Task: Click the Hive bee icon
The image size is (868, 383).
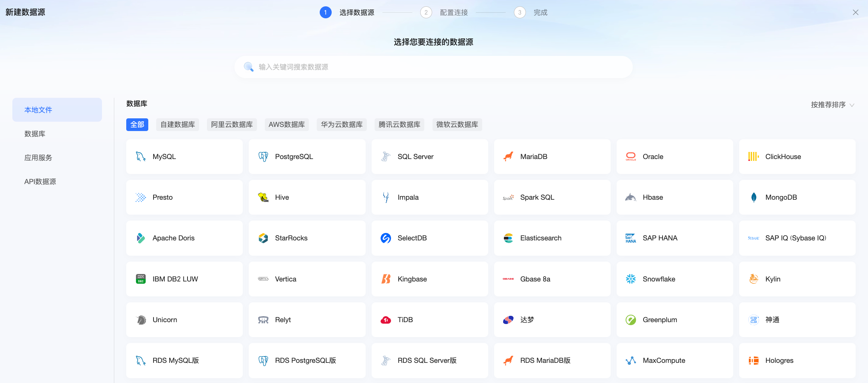Action: click(263, 197)
